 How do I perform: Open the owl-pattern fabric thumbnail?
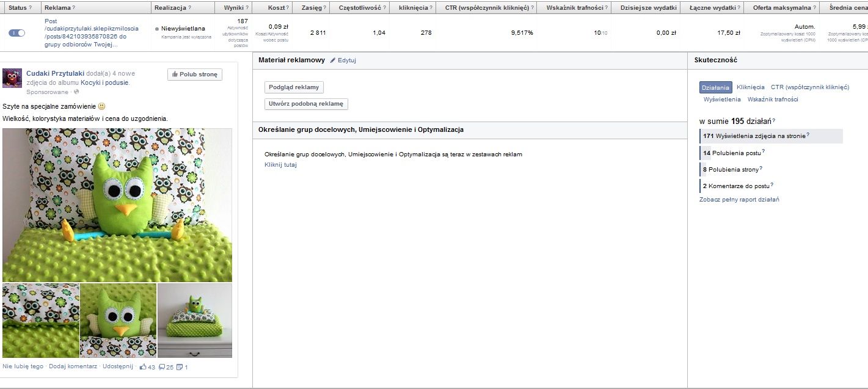41,321
